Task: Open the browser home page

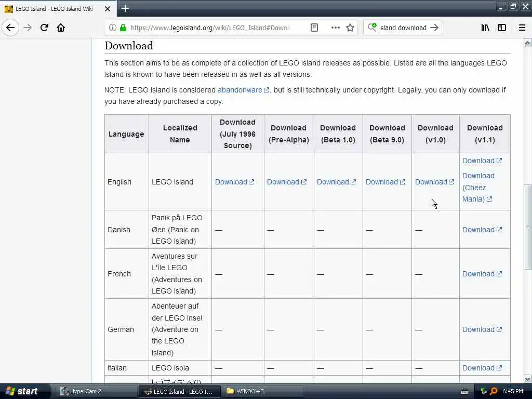Action: pos(61,28)
